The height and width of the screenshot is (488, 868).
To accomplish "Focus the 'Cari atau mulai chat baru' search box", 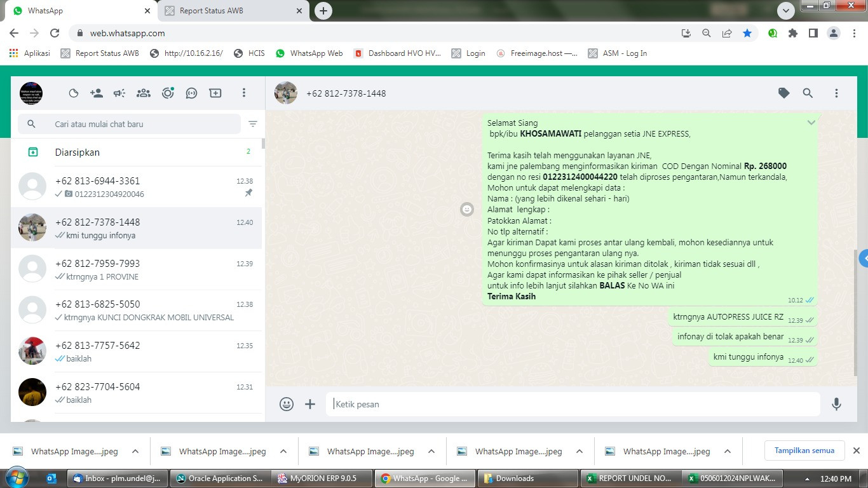I will tap(129, 124).
